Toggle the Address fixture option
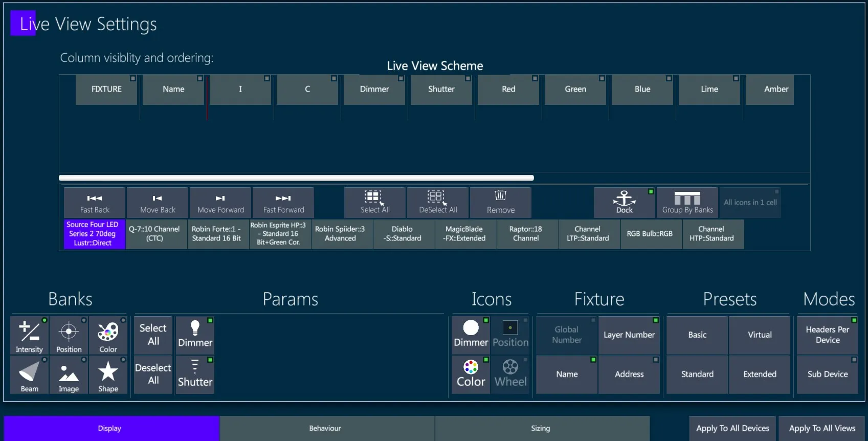868x441 pixels. point(629,374)
